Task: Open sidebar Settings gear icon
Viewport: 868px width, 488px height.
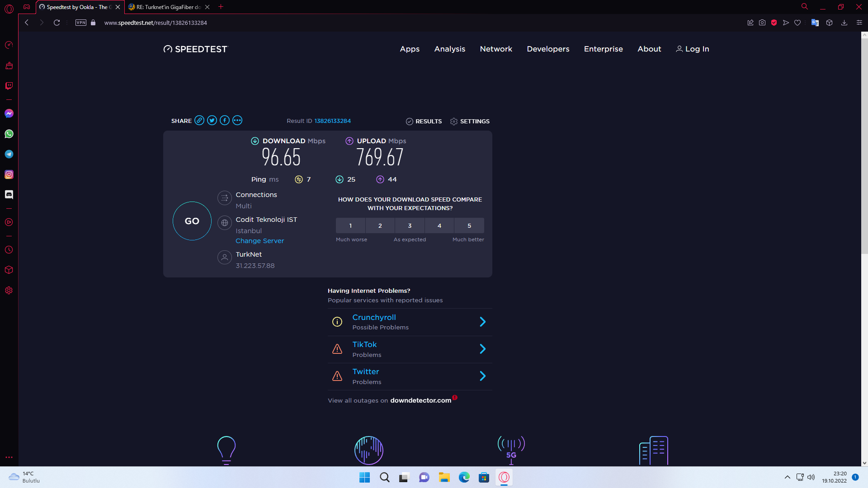Action: 9,291
